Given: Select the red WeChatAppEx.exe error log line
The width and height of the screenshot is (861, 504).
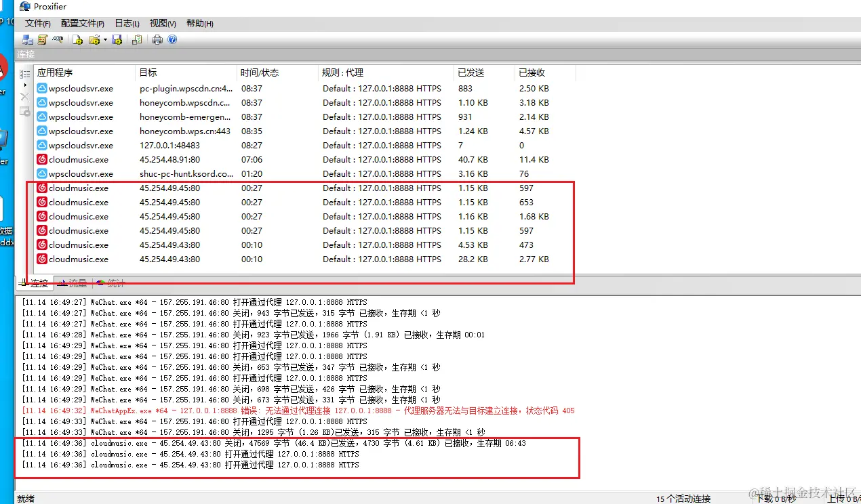Looking at the screenshot, I should (298, 411).
